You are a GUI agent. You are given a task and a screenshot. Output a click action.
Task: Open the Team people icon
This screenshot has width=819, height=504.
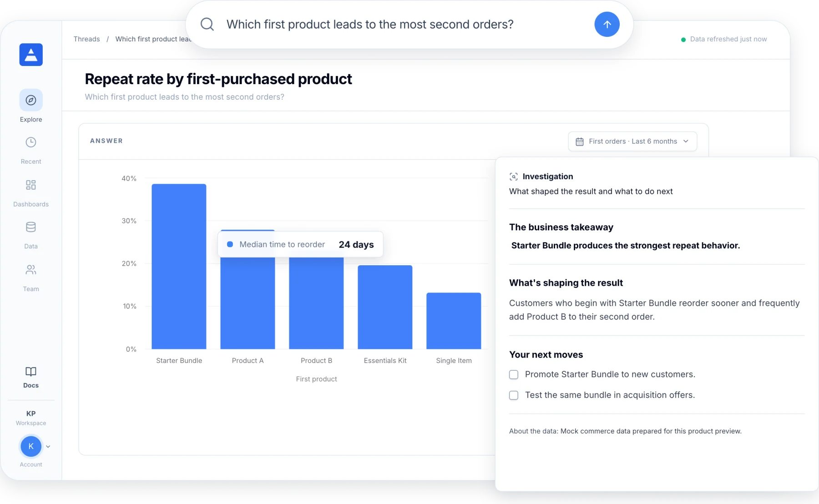(31, 270)
